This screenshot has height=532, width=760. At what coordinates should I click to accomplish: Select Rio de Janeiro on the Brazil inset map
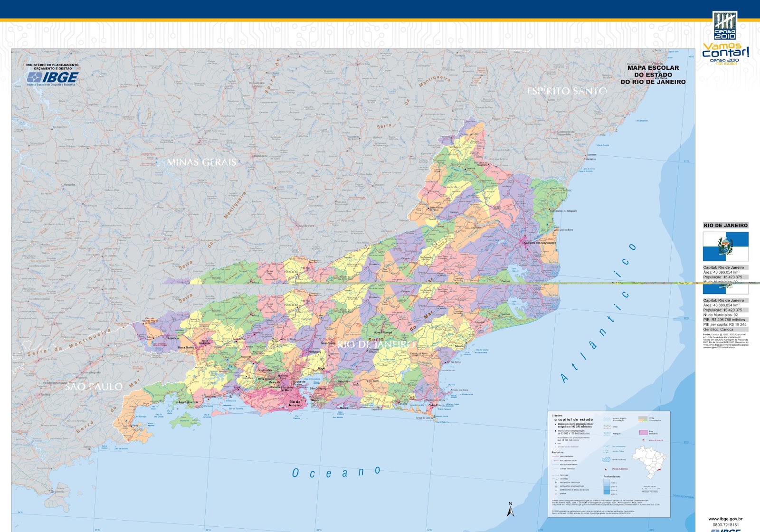pyautogui.click(x=660, y=470)
